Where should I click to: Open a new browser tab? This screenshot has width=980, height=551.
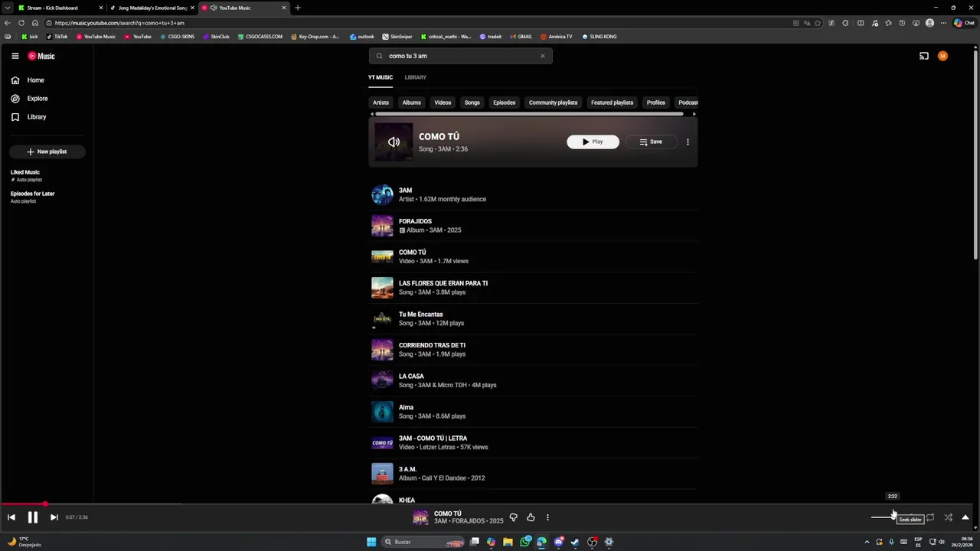(298, 8)
